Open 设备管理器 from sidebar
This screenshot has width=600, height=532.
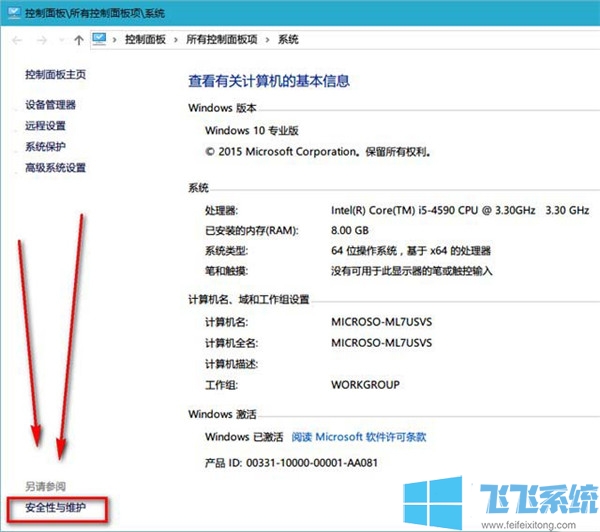pos(51,105)
